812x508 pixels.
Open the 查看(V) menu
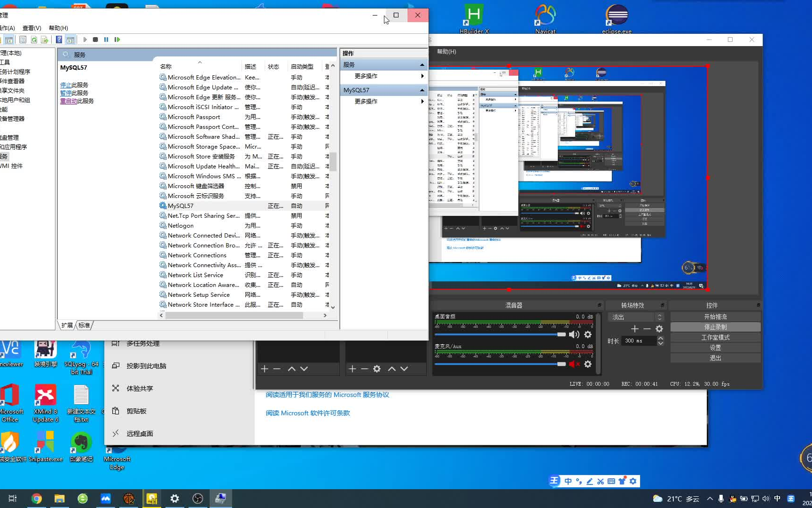[32, 28]
